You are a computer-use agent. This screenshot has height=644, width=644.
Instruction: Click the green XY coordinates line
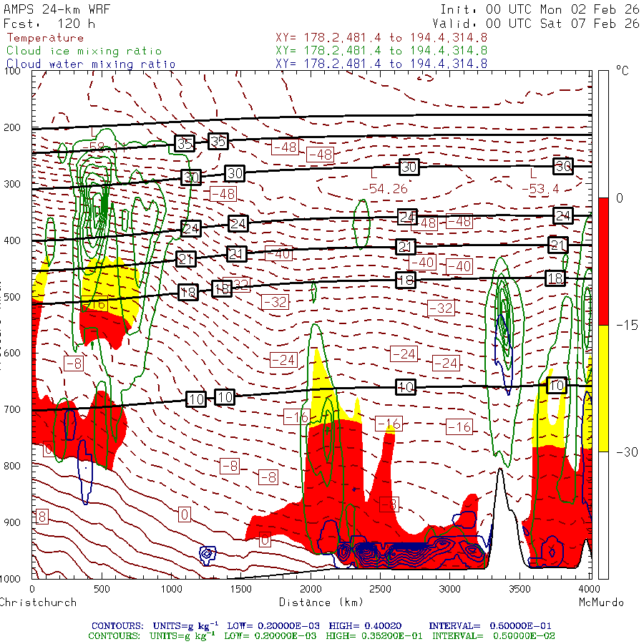pos(381,51)
